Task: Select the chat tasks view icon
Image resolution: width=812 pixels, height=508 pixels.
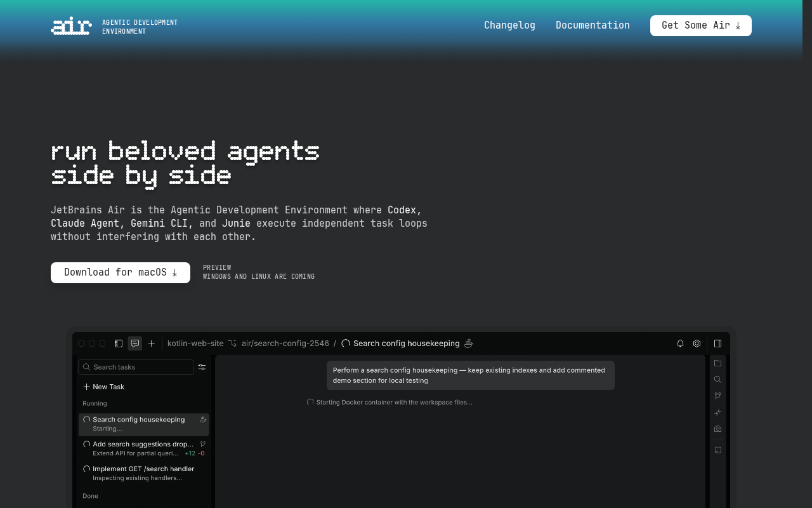Action: (x=135, y=344)
